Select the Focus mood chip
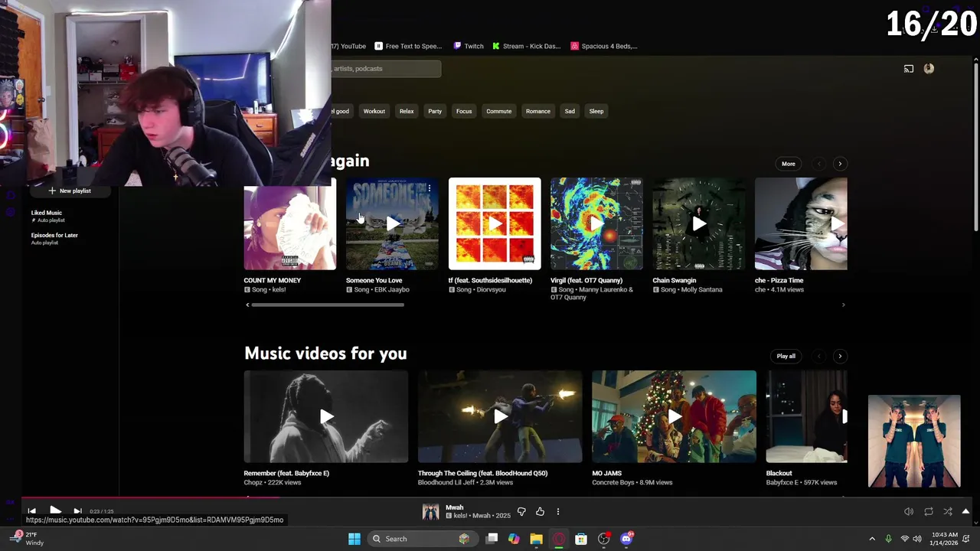The height and width of the screenshot is (551, 980). tap(464, 111)
